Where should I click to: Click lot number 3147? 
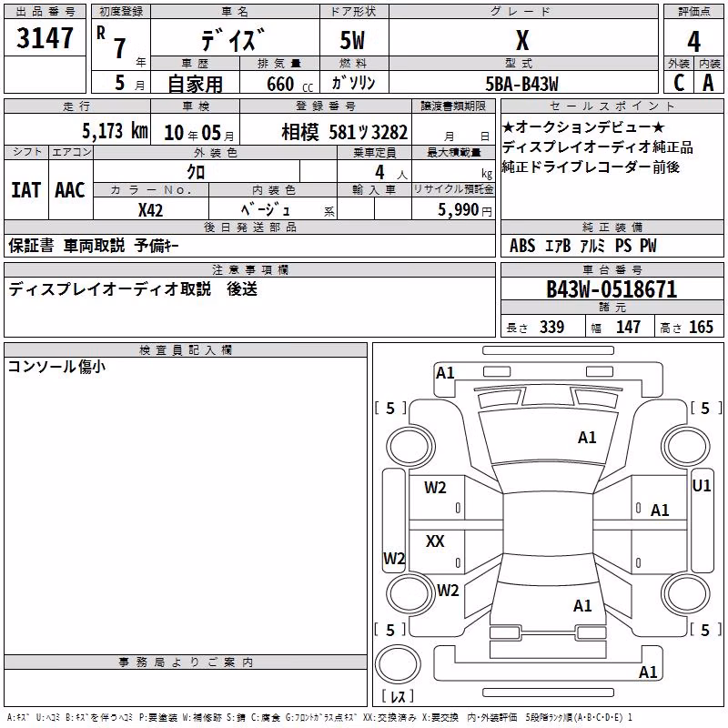[x=45, y=38]
